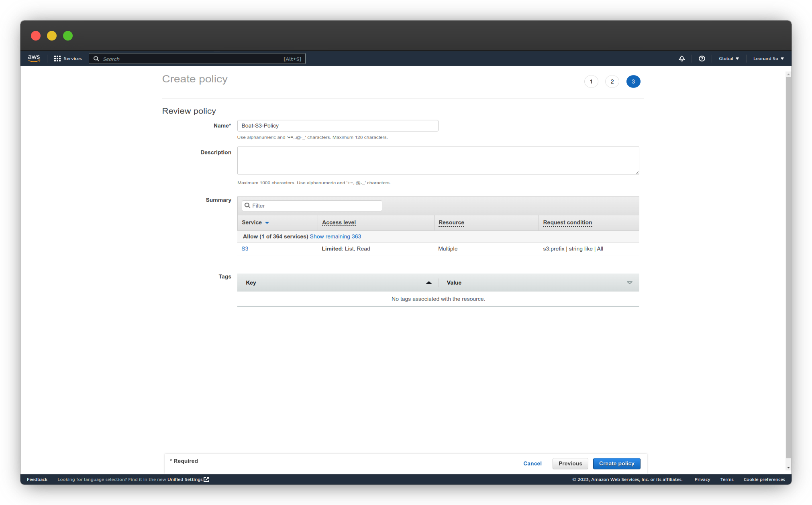The image size is (812, 505).
Task: Open the help question mark icon
Action: coord(702,59)
